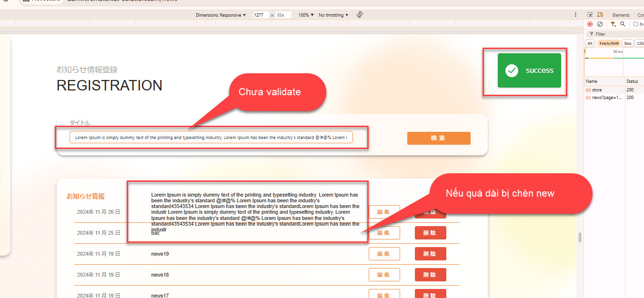This screenshot has height=298, width=644.
Task: Toggle the device toolbar icon
Action: tap(600, 15)
